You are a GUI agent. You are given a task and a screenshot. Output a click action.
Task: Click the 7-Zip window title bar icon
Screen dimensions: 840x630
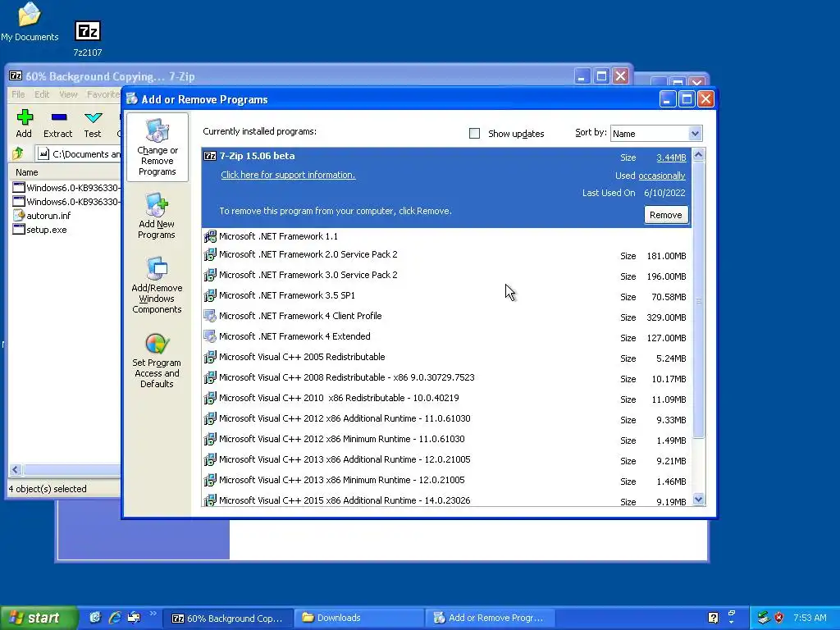click(16, 76)
